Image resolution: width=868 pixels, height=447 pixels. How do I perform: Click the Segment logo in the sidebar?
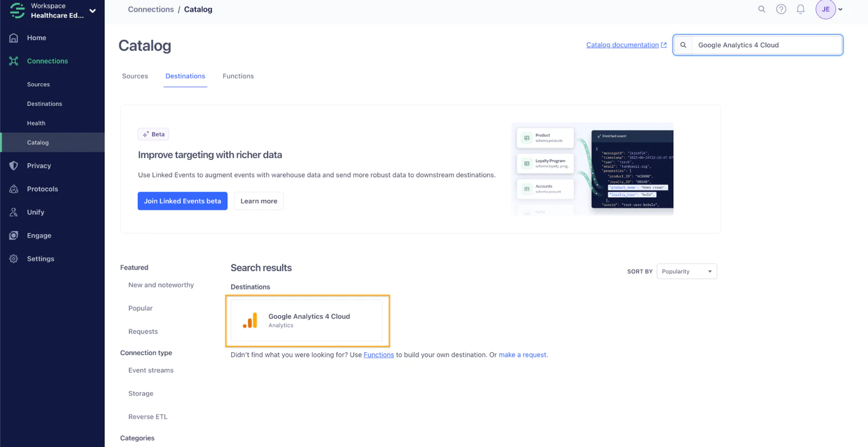tap(17, 10)
